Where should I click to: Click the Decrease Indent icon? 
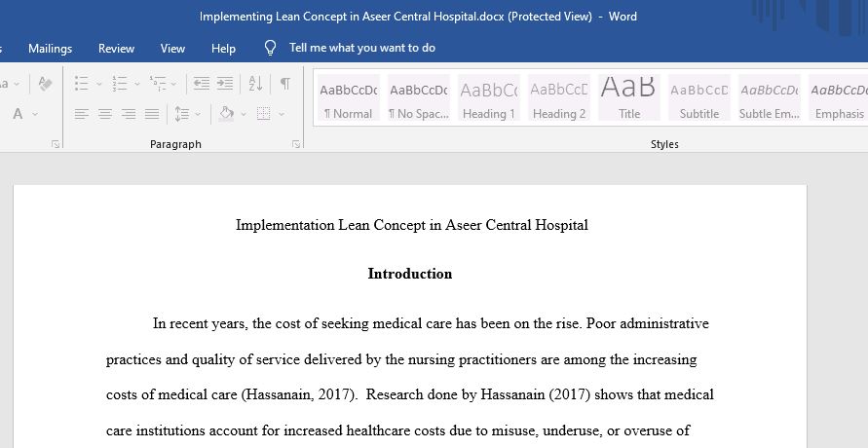pyautogui.click(x=201, y=84)
